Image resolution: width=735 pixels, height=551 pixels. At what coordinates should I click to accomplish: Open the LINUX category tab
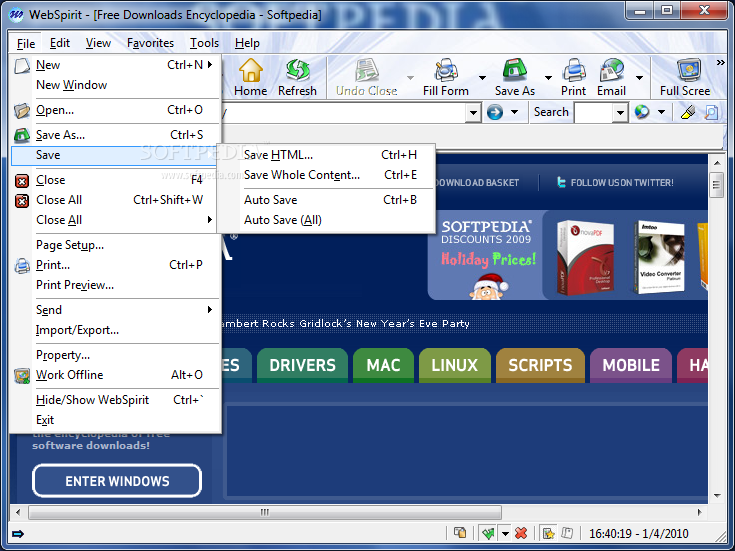455,365
